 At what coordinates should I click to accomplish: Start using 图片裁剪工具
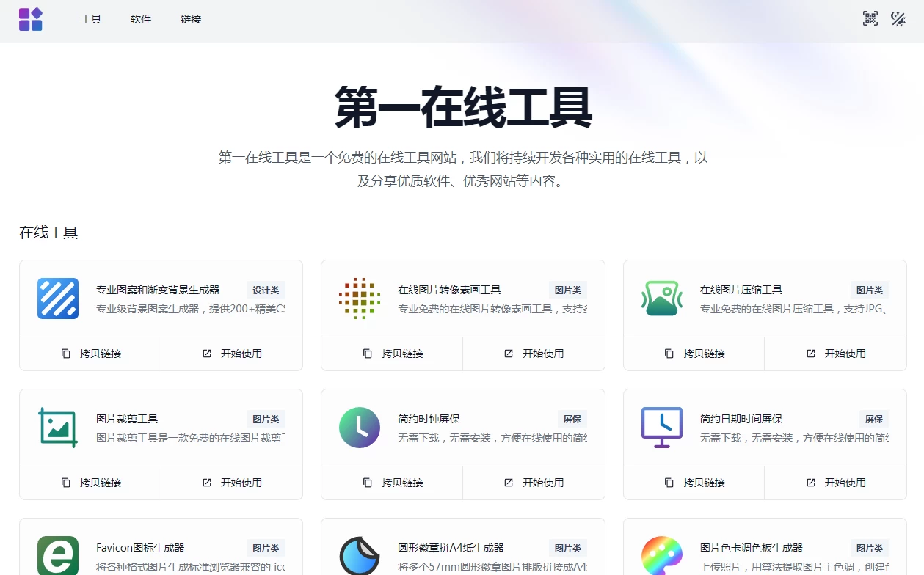(x=232, y=483)
